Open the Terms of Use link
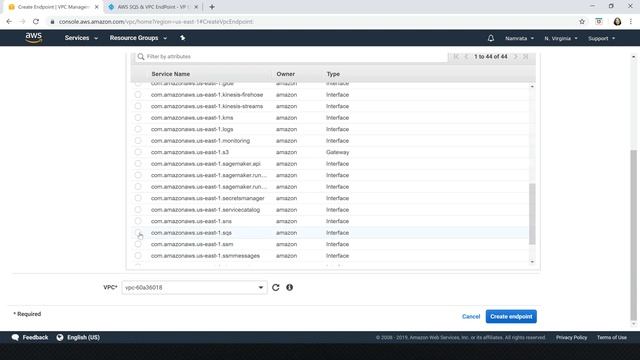Image resolution: width=640 pixels, height=360 pixels. [x=612, y=337]
